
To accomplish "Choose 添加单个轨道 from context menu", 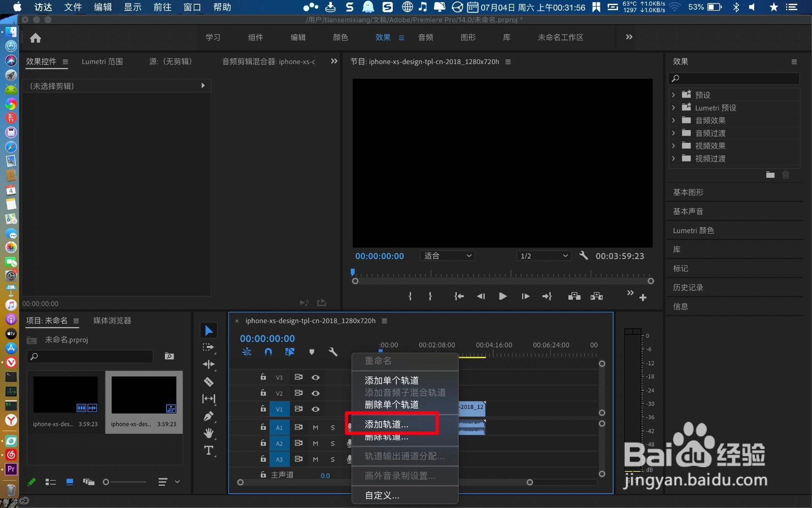I will 392,380.
